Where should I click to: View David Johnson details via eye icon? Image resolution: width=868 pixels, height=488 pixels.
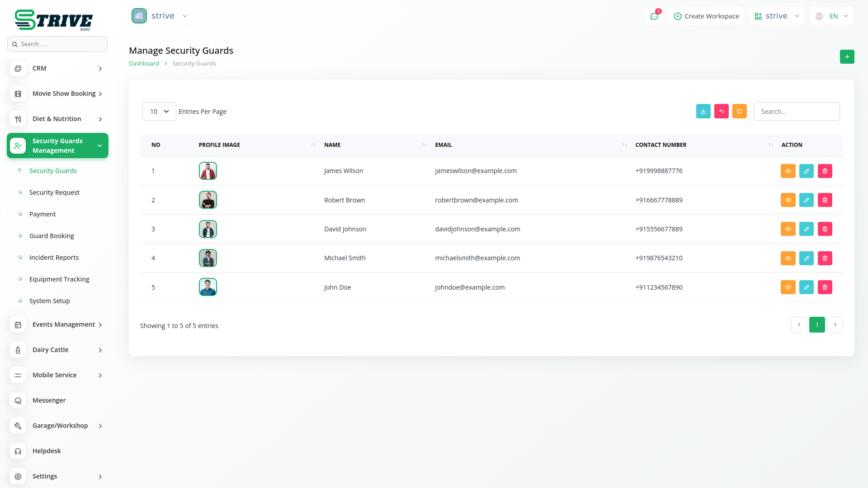pos(788,229)
